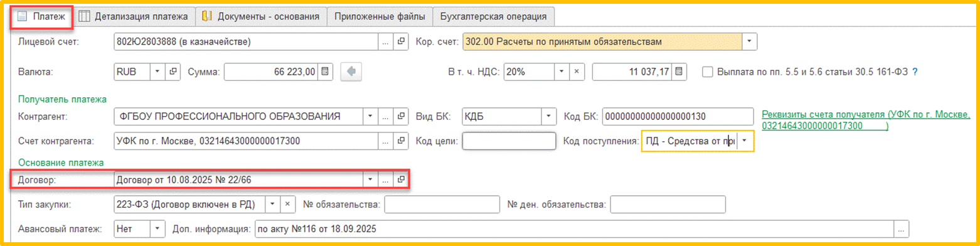Screen dimensions: 980x246
Task: Click the gray left-arrow button next to Сумма
Action: pos(351,72)
